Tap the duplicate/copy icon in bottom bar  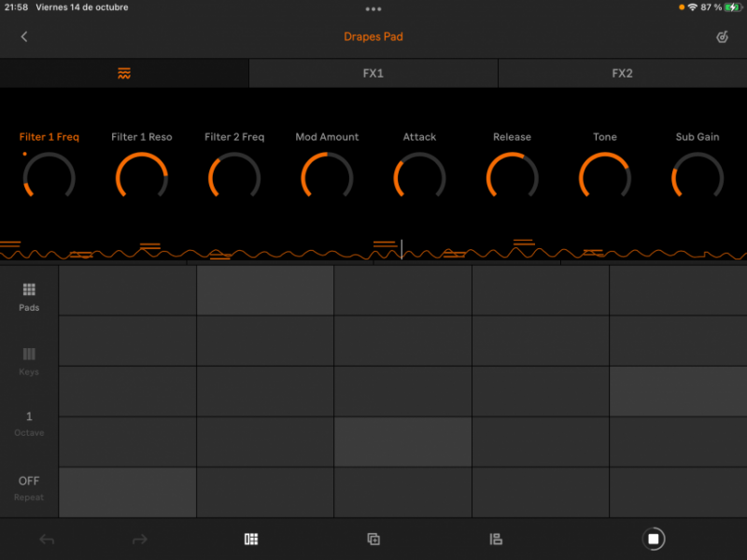(x=373, y=539)
